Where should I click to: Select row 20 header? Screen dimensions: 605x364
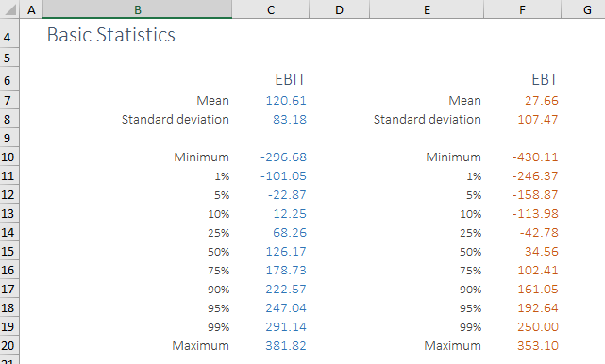[9, 345]
